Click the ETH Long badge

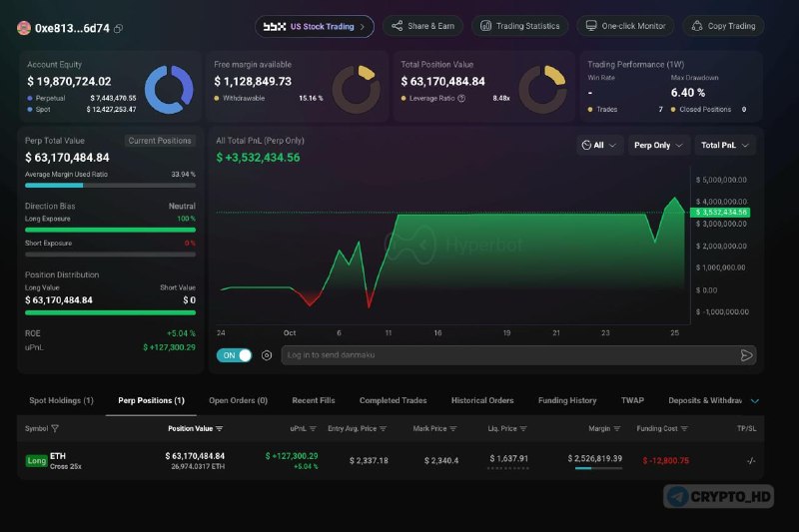(x=36, y=461)
